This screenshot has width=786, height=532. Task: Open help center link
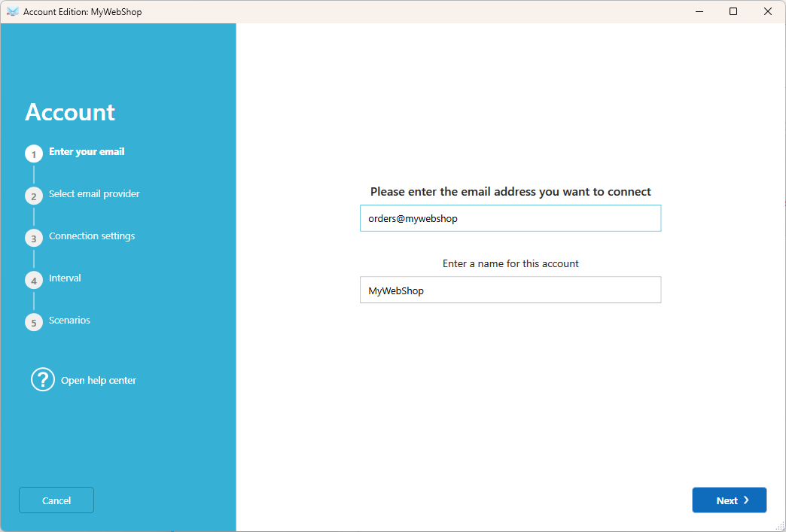(98, 380)
